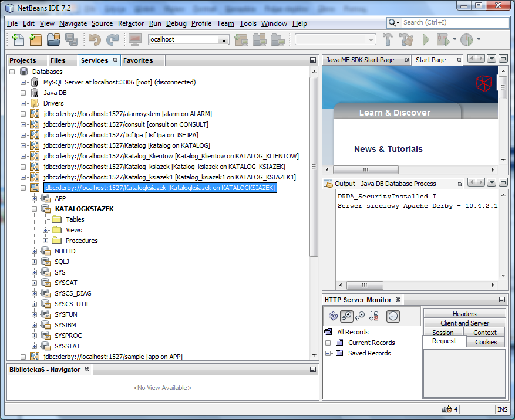The height and width of the screenshot is (420, 515).
Task: Open Project using the folder toolbar icon
Action: pyautogui.click(x=53, y=40)
